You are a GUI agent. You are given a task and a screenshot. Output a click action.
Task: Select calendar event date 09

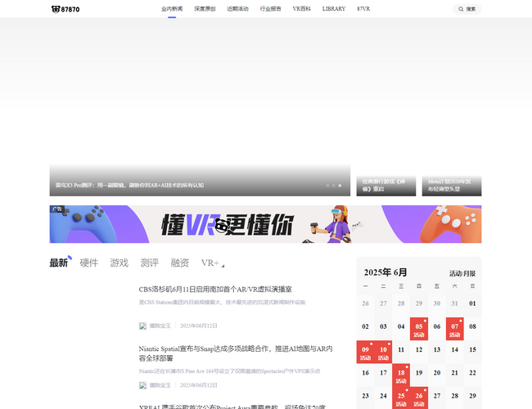point(365,352)
